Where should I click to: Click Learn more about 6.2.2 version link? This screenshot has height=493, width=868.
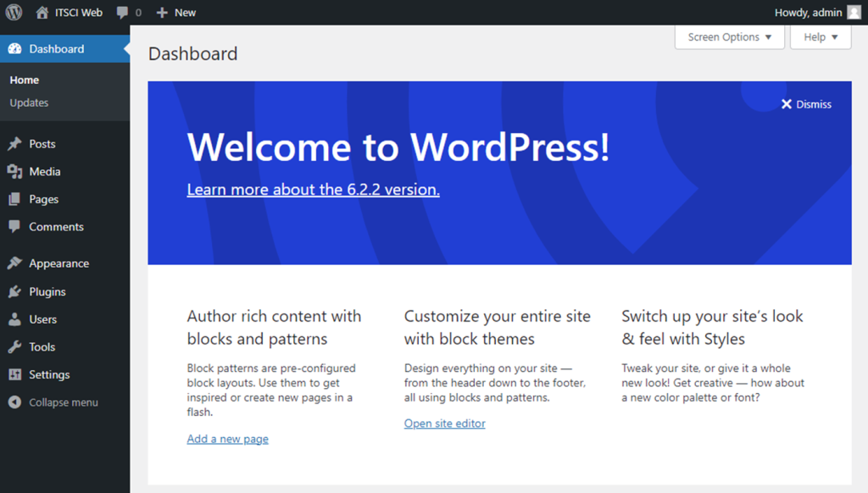313,190
